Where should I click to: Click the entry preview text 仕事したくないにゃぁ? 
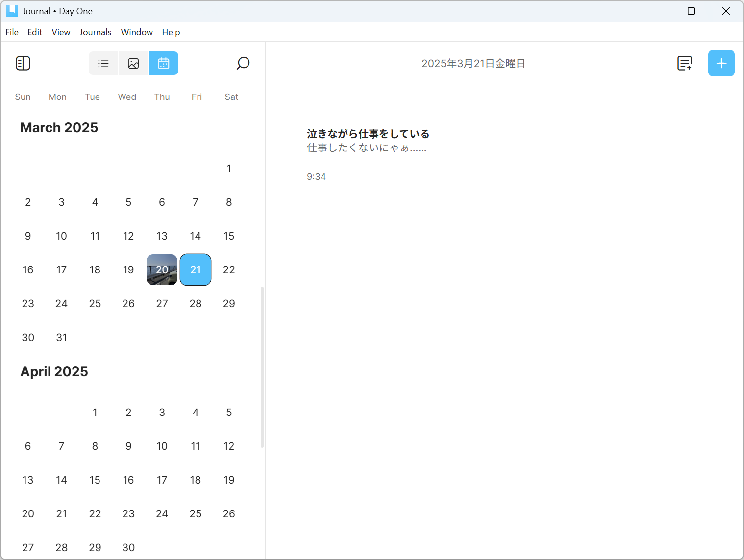tap(367, 147)
